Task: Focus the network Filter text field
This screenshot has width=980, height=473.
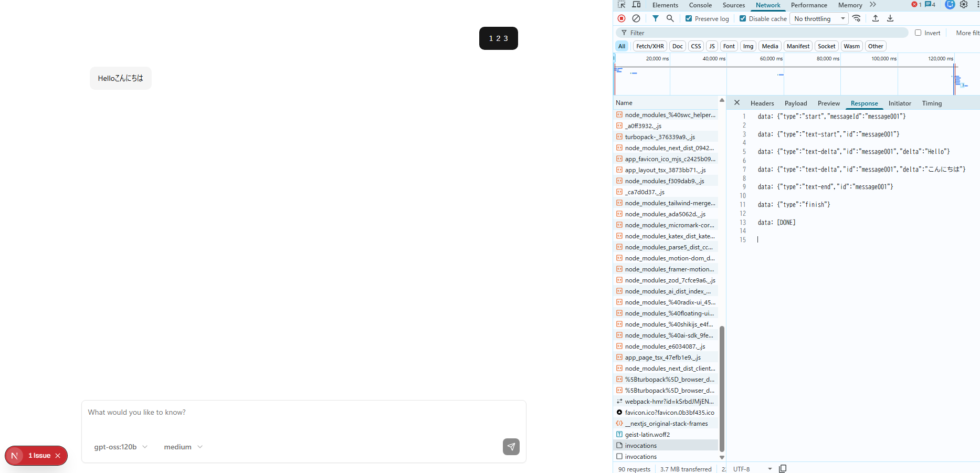Action: tap(762, 33)
